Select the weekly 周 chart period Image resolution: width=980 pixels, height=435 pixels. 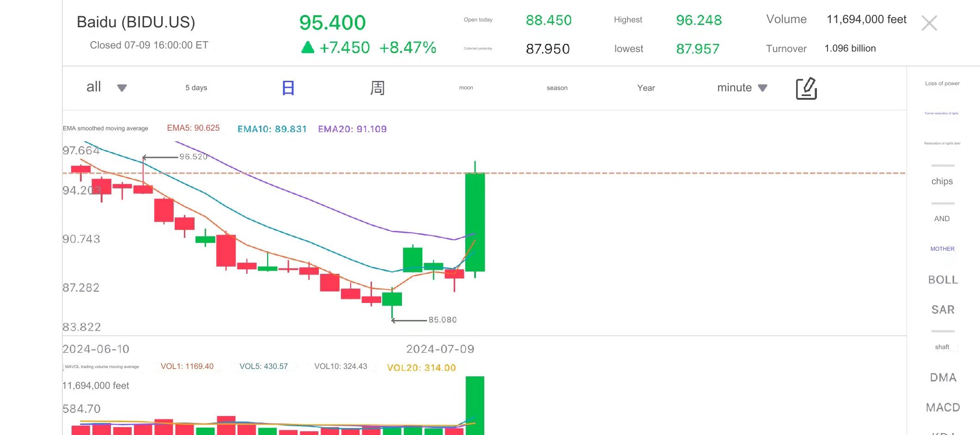tap(377, 88)
